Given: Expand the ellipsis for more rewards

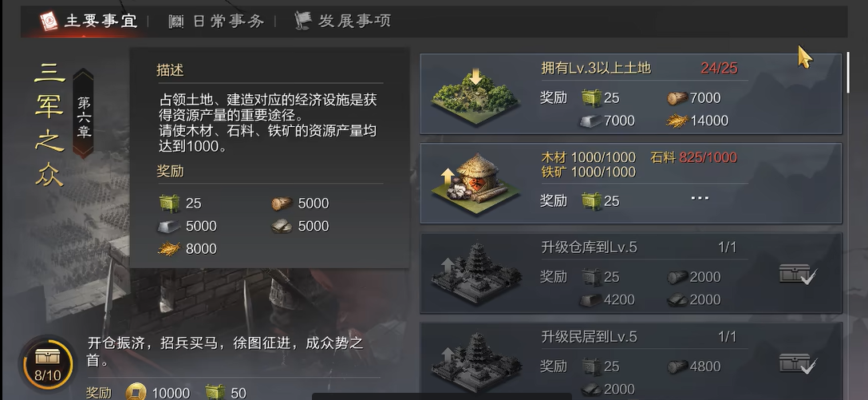Looking at the screenshot, I should [700, 198].
